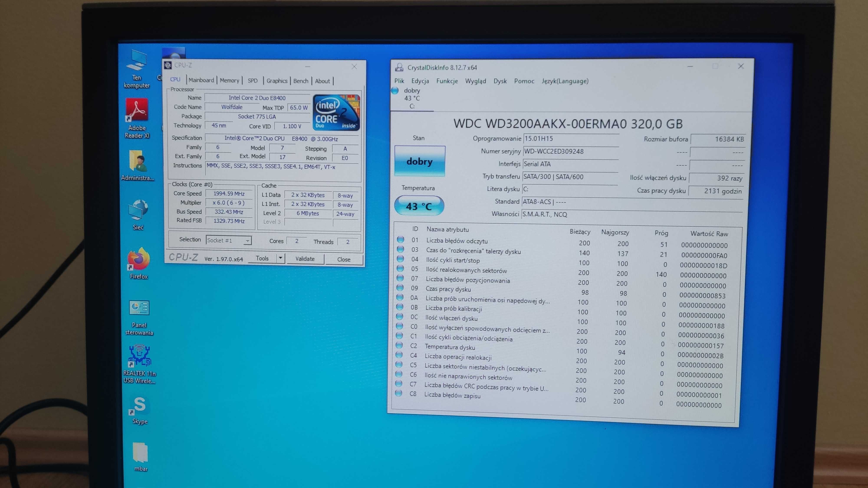Open the mbar folder icon
Screen dimensions: 868x488
[141, 457]
